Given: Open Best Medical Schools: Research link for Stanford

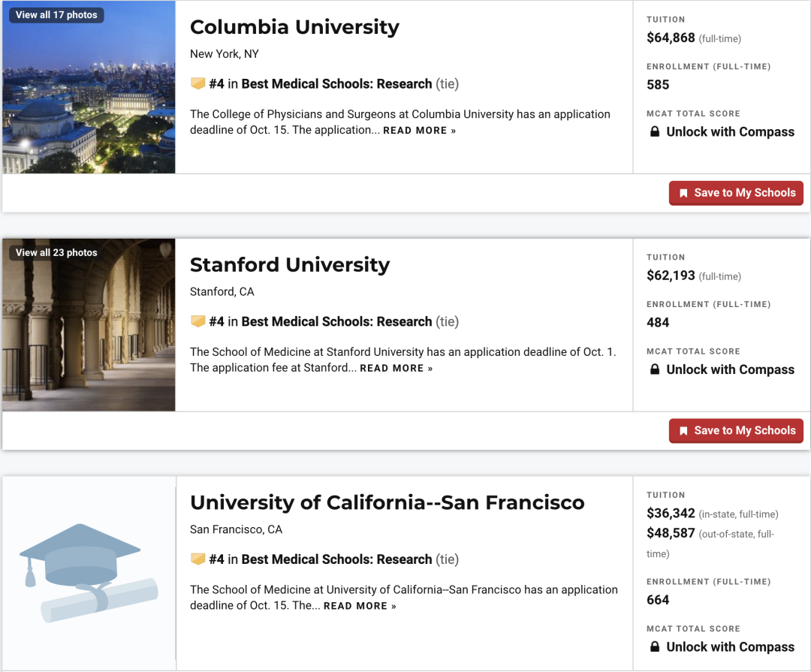Looking at the screenshot, I should (x=336, y=322).
